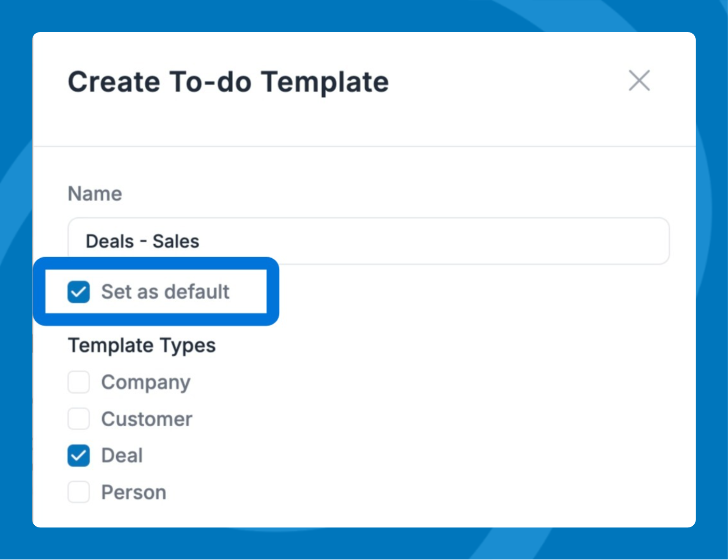Tick the Company template type checkbox
Viewport: 728px width, 560px height.
[x=79, y=383]
